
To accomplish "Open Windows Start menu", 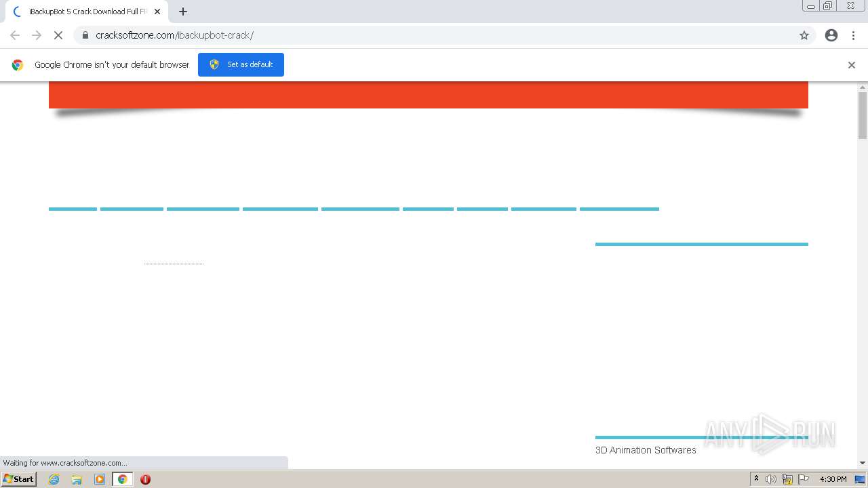I will click(18, 479).
